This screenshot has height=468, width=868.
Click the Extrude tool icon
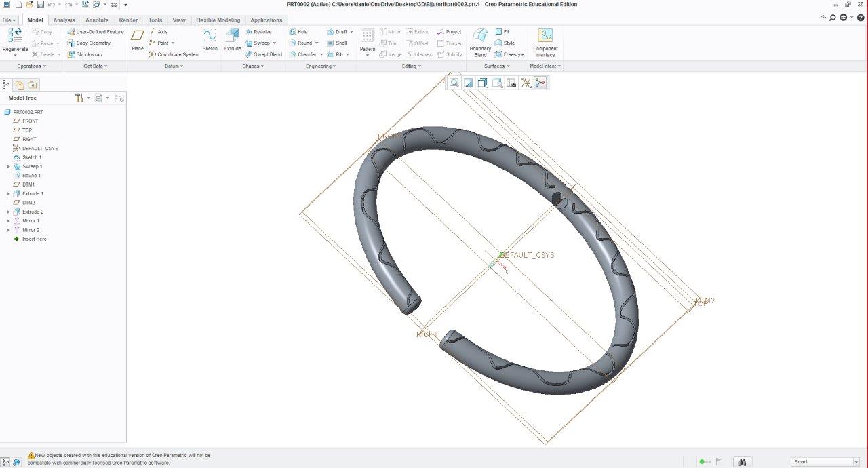coord(233,39)
